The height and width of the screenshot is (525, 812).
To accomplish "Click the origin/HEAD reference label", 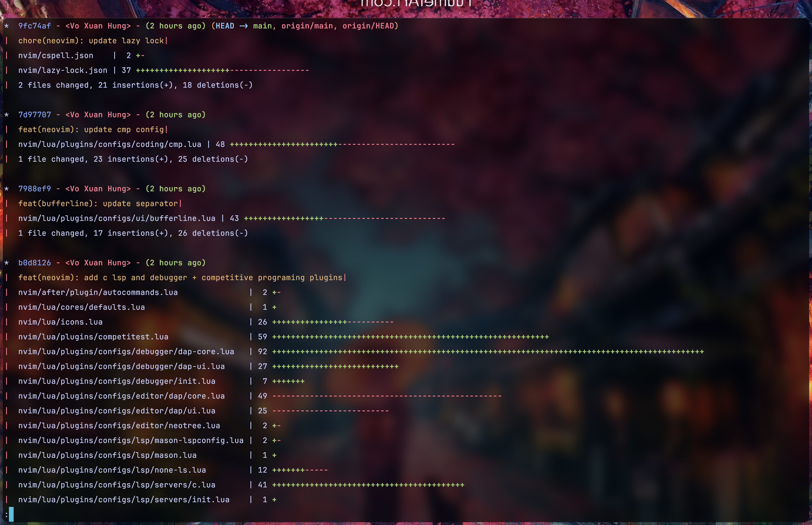I will [368, 26].
